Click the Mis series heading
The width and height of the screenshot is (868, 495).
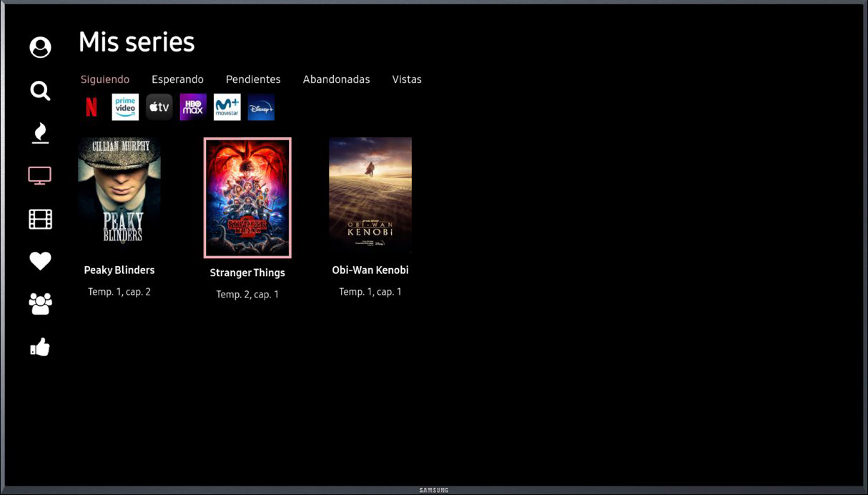[137, 42]
